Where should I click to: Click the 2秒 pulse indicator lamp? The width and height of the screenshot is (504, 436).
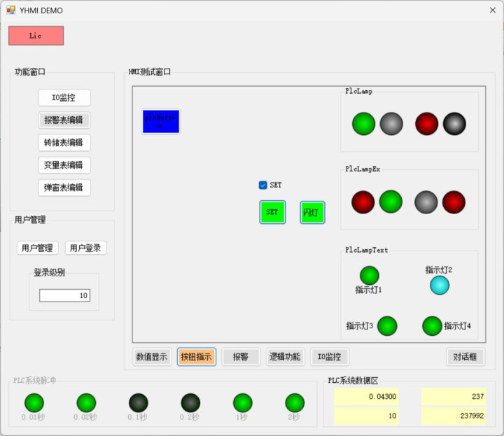pos(295,402)
